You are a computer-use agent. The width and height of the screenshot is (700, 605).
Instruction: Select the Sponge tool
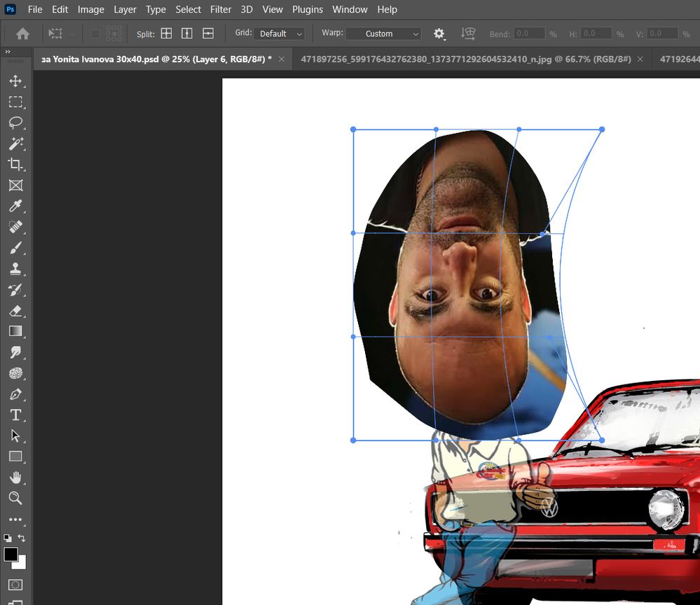(15, 373)
